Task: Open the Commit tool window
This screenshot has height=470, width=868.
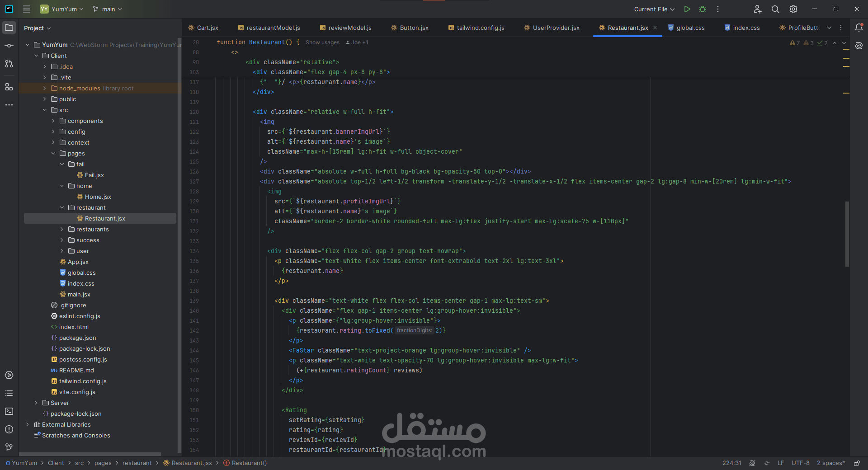Action: point(9,46)
